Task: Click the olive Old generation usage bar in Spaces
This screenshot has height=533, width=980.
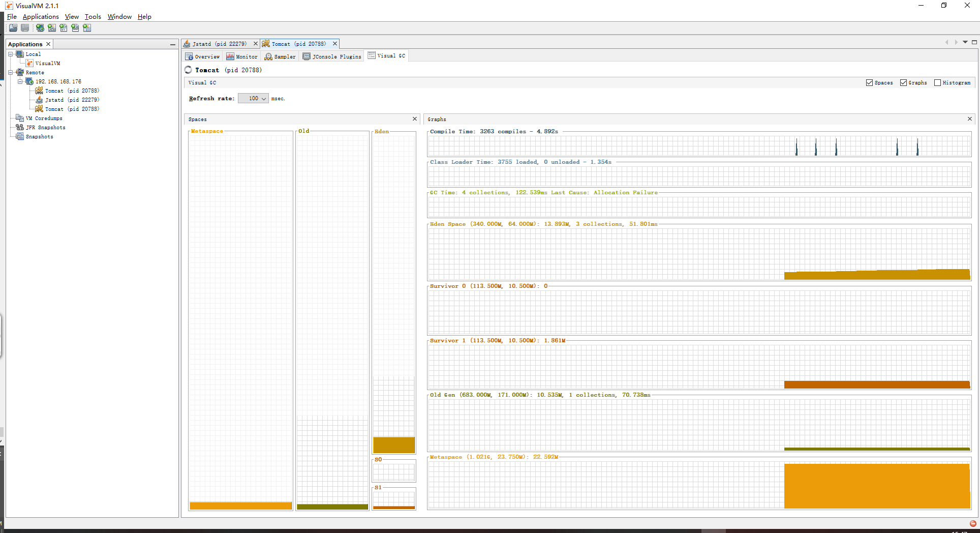Action: pos(332,507)
